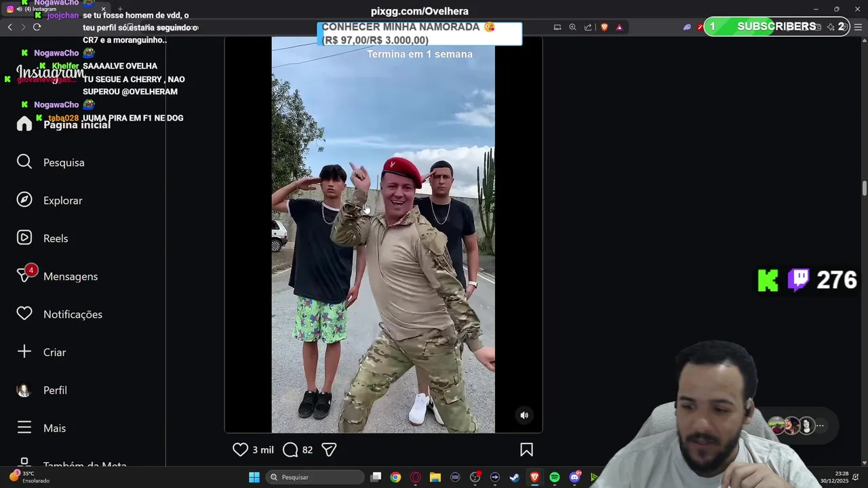Open browser hamburger menu
The image size is (868, 488).
point(859,27)
